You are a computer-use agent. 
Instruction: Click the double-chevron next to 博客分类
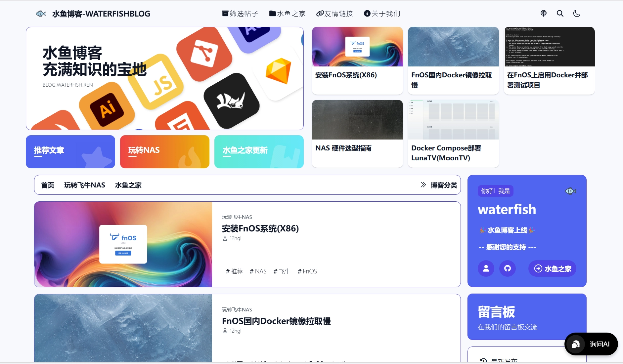pyautogui.click(x=423, y=185)
